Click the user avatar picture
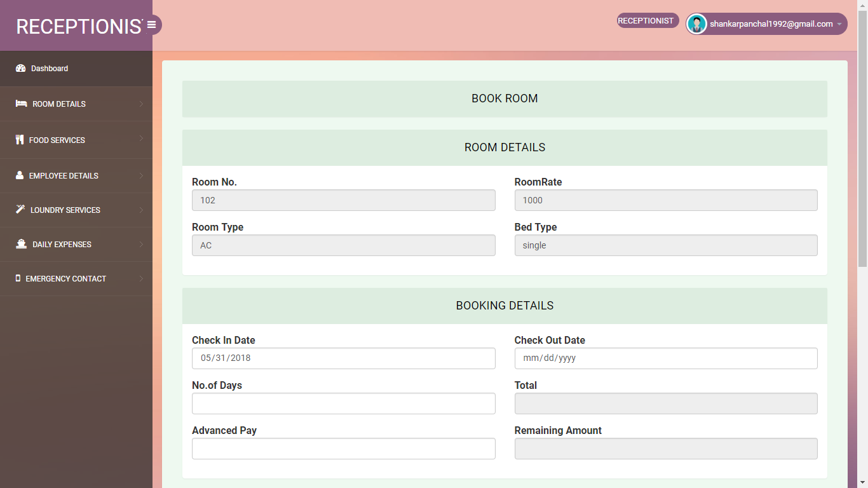 pyautogui.click(x=697, y=24)
